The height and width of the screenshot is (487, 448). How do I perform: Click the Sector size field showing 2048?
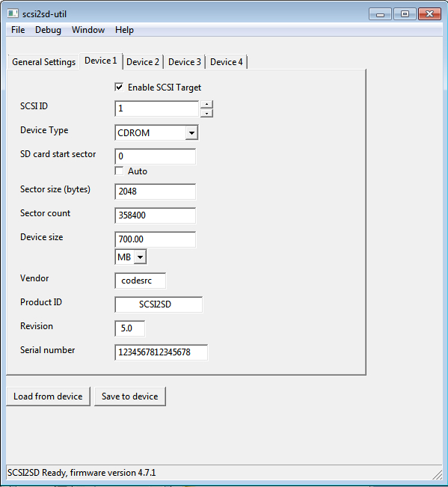pos(156,192)
